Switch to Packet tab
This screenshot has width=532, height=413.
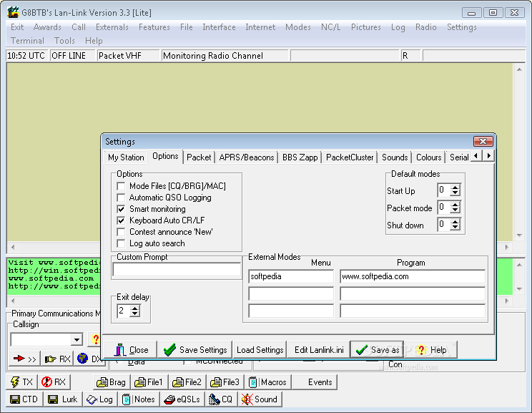[x=199, y=157]
